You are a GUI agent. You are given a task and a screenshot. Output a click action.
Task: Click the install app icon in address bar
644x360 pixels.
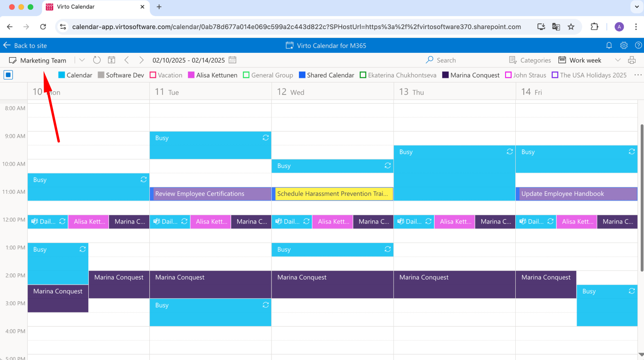pos(541,27)
